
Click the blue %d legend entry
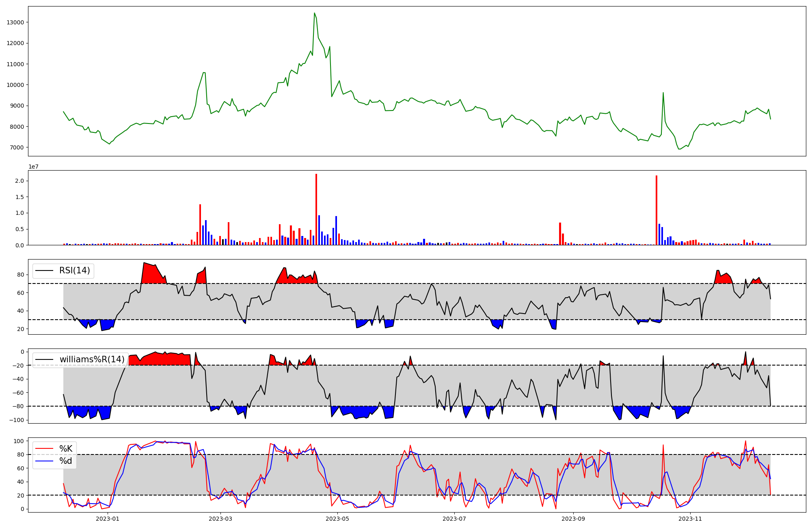(66, 461)
